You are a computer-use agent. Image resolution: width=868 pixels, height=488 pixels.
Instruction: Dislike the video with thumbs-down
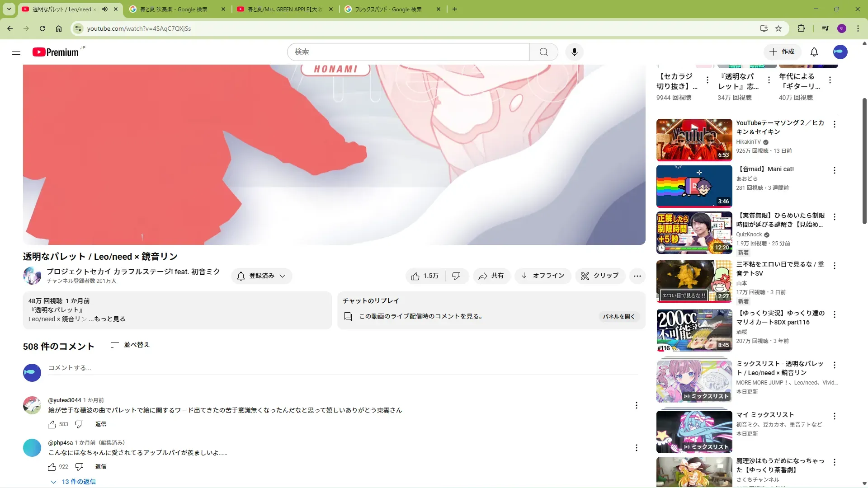point(456,276)
